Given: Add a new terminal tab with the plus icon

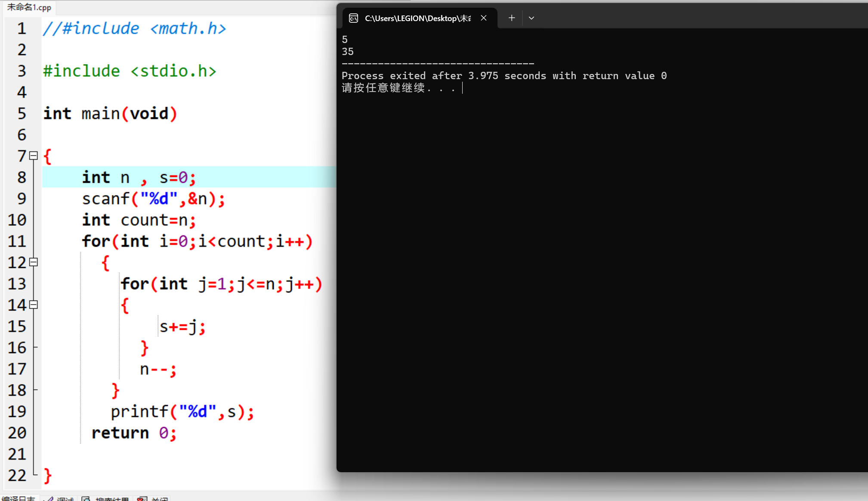Looking at the screenshot, I should (511, 18).
